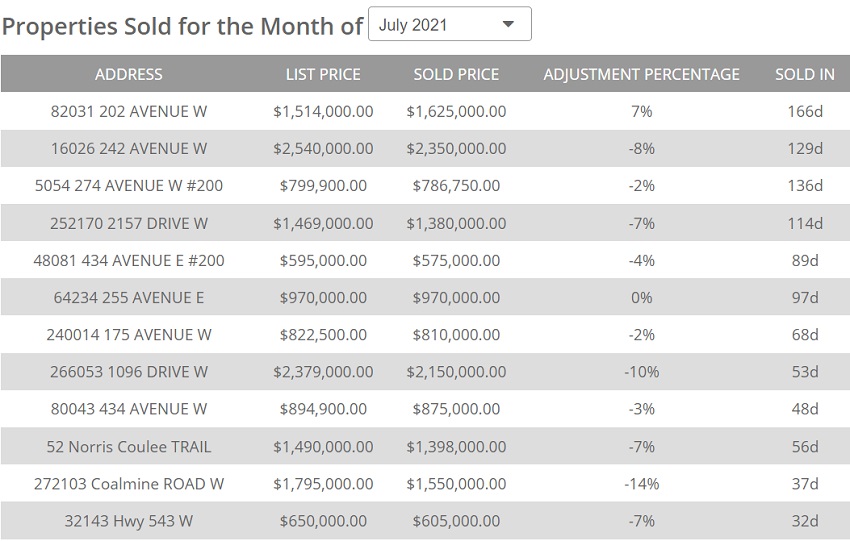Click the 80043 434 AVENUE W address
Image resolution: width=850 pixels, height=541 pixels.
[129, 408]
